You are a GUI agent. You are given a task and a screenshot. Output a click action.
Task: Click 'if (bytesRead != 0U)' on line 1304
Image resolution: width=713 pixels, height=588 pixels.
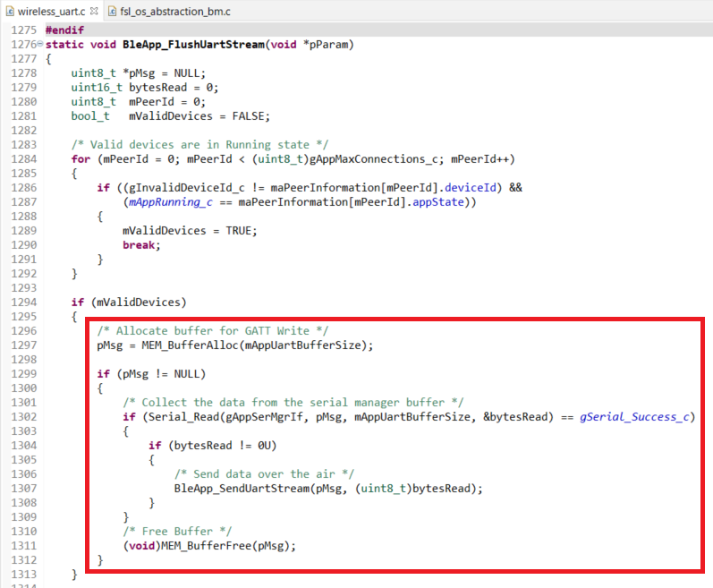(212, 446)
